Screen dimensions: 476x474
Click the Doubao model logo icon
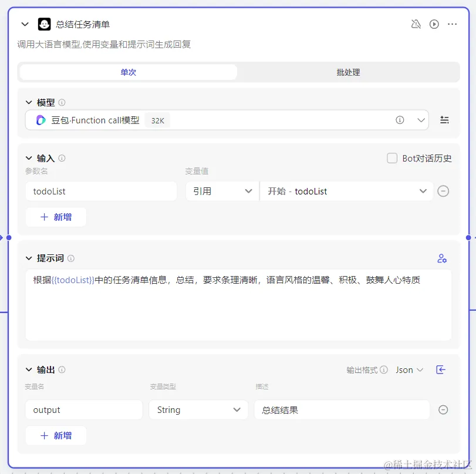[x=41, y=120]
